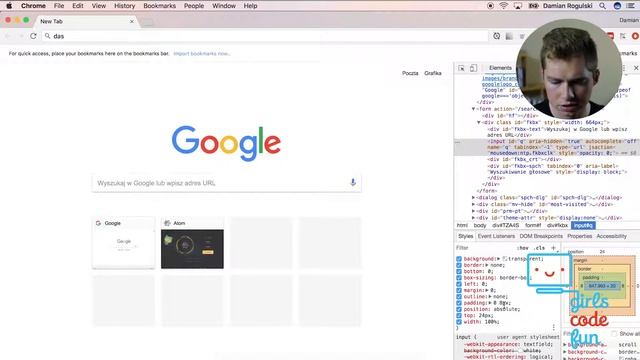Switch to the Event Listeners tab
The height and width of the screenshot is (360, 640).
pos(496,236)
